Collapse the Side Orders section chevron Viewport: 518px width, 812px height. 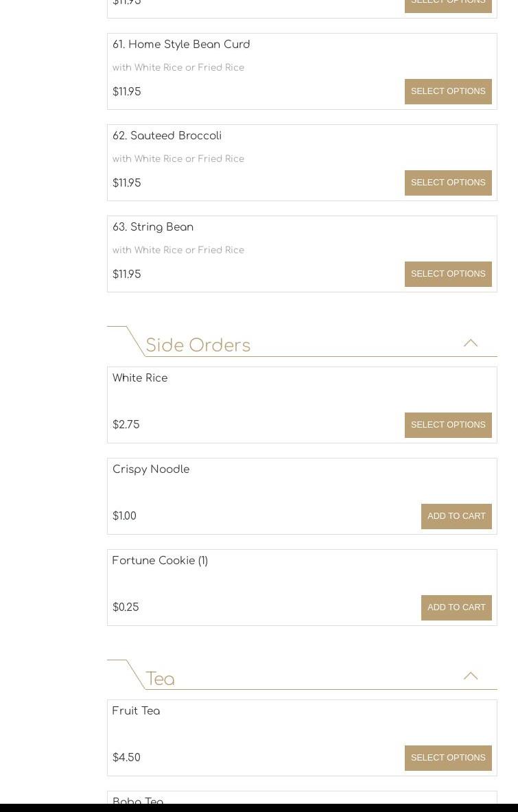470,343
